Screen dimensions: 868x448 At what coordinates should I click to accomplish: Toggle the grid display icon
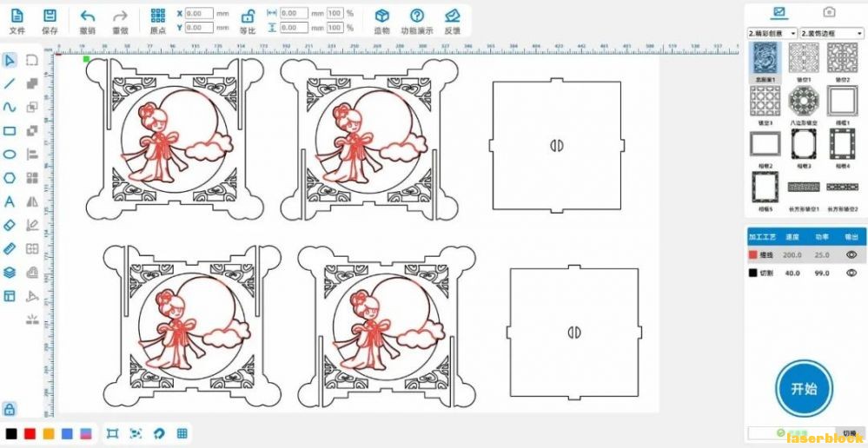point(182,433)
